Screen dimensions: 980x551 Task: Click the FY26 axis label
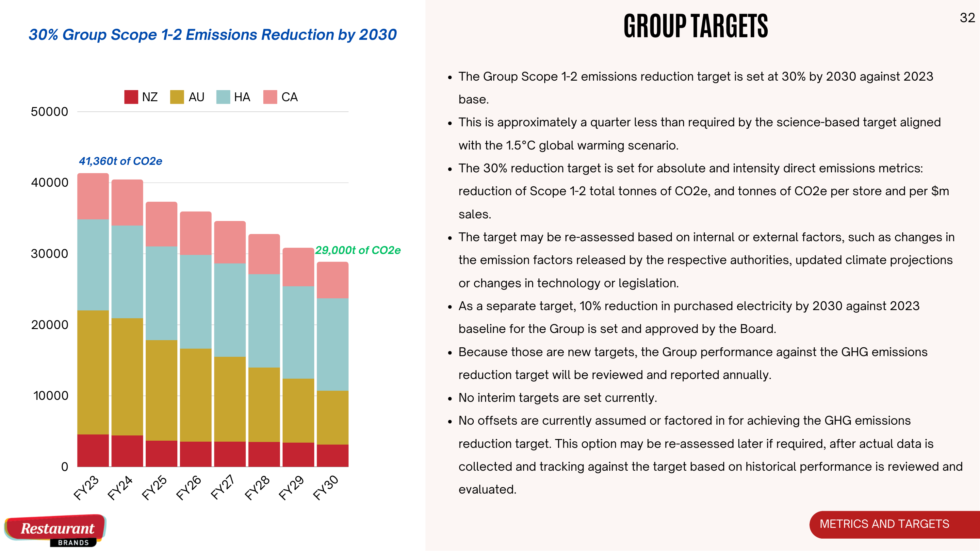point(189,488)
